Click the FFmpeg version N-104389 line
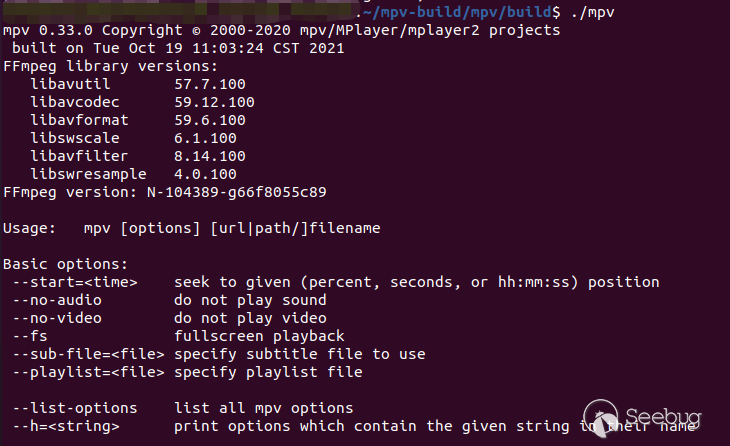 coord(165,191)
